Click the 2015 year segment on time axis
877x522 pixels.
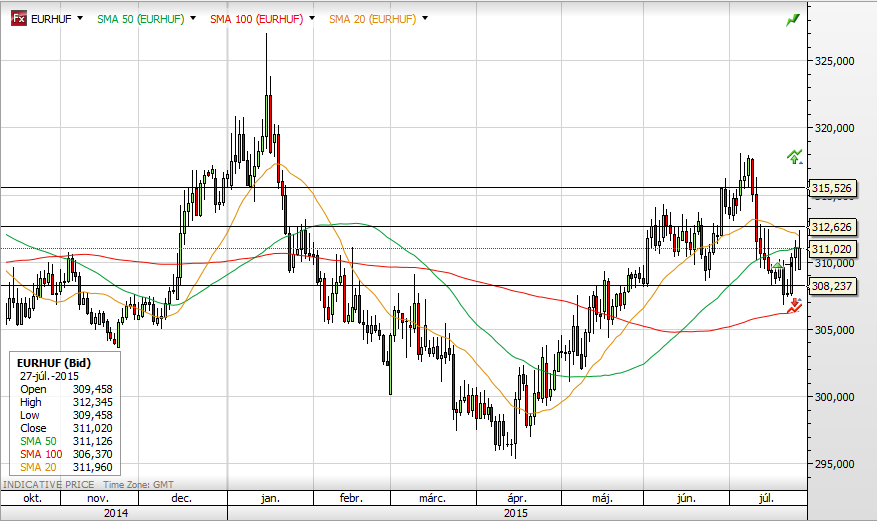pos(516,512)
